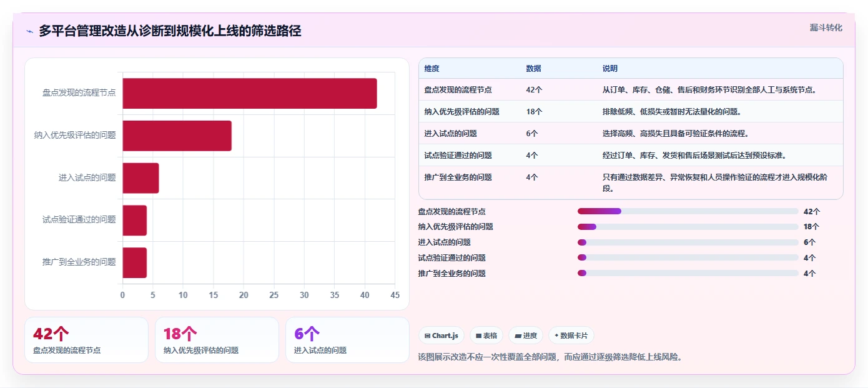The height and width of the screenshot is (388, 868).
Task: Click the 18个 value in the table
Action: point(535,112)
